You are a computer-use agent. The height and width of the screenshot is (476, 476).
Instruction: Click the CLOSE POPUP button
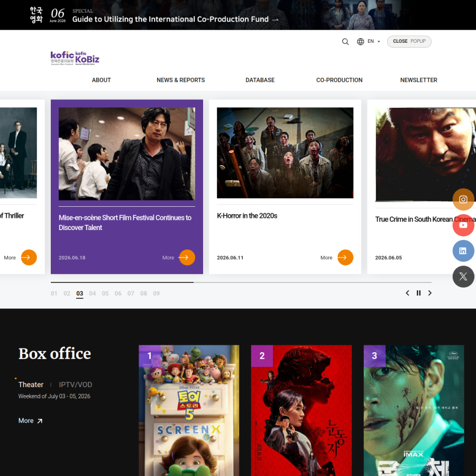[409, 41]
